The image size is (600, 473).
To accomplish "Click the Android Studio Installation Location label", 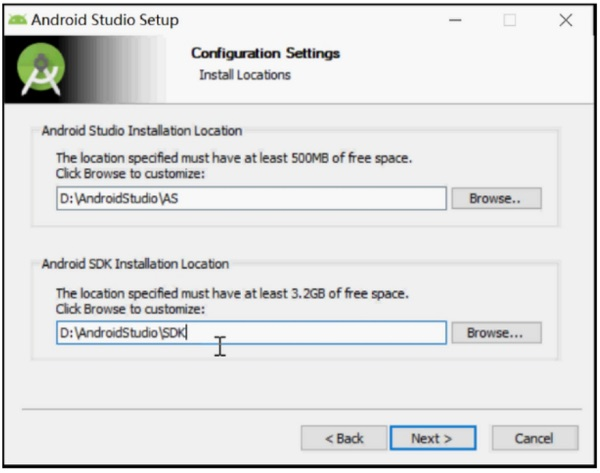I will (x=142, y=131).
